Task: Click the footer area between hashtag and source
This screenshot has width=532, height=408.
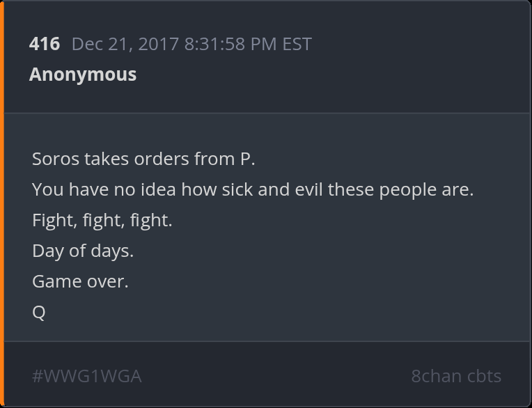Action: click(279, 376)
